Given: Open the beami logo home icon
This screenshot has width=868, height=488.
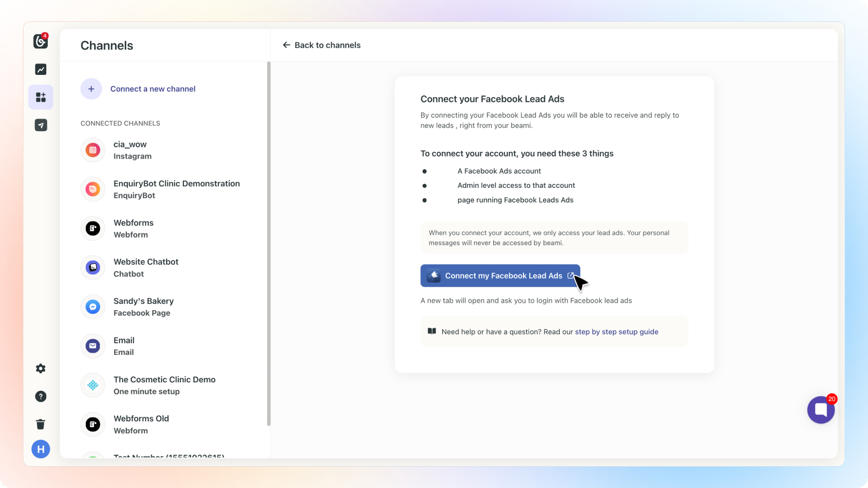Looking at the screenshot, I should coord(41,41).
